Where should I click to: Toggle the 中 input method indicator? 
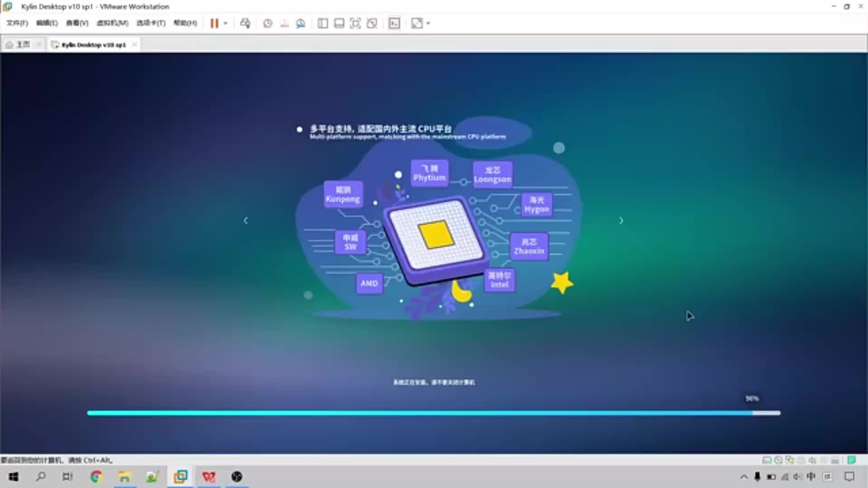coord(811,477)
